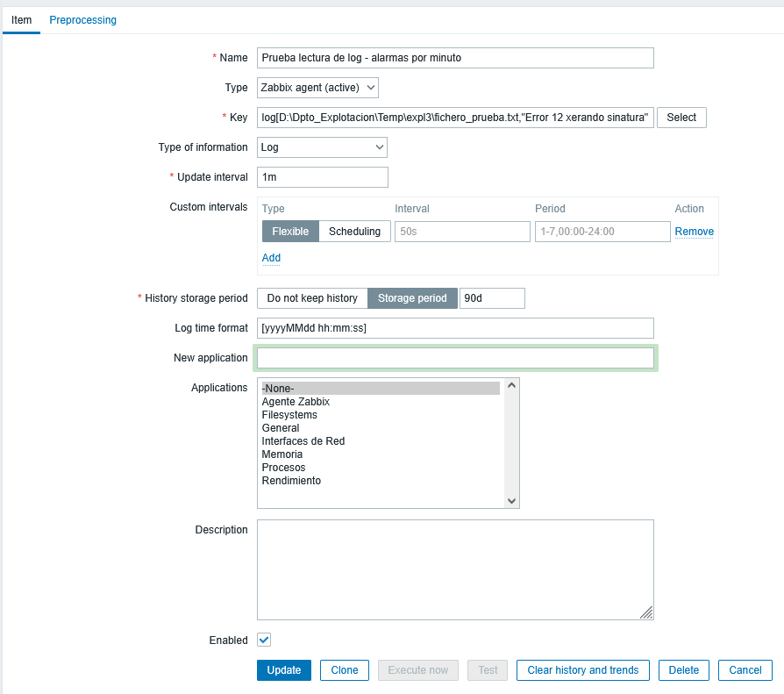
Task: Open the Item tab
Action: (21, 19)
